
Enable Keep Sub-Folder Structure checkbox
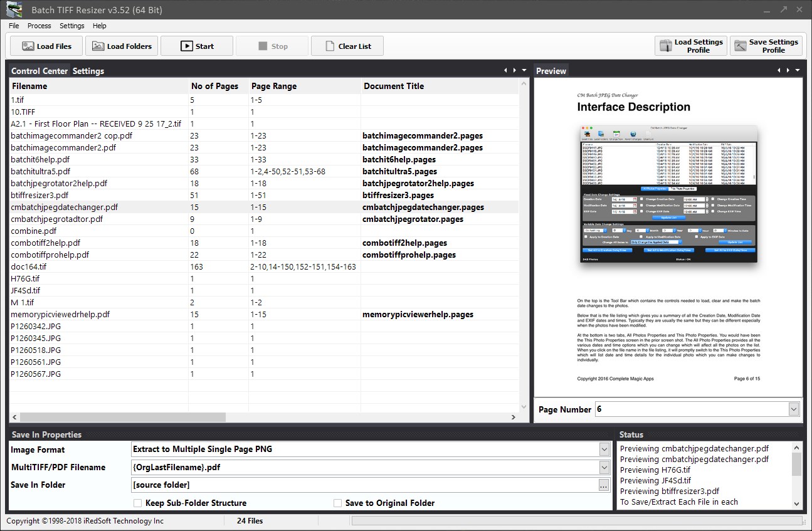pyautogui.click(x=137, y=503)
